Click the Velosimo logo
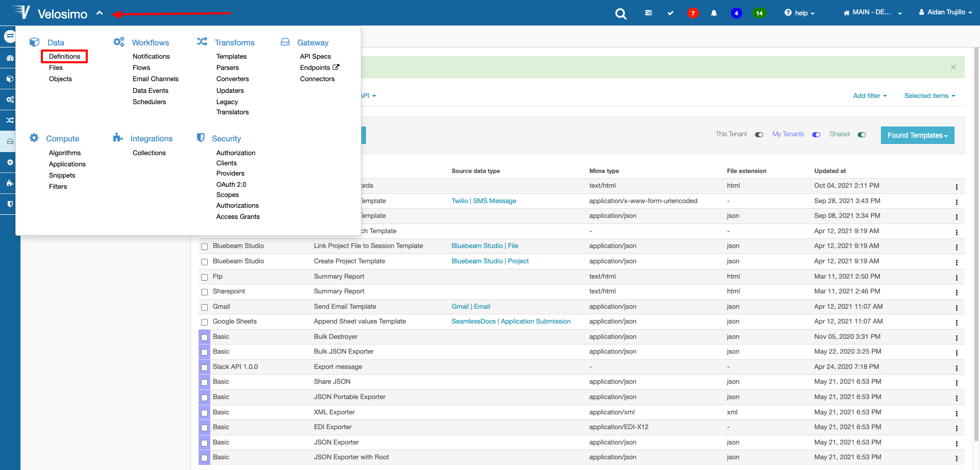The height and width of the screenshot is (470, 980). pos(50,13)
